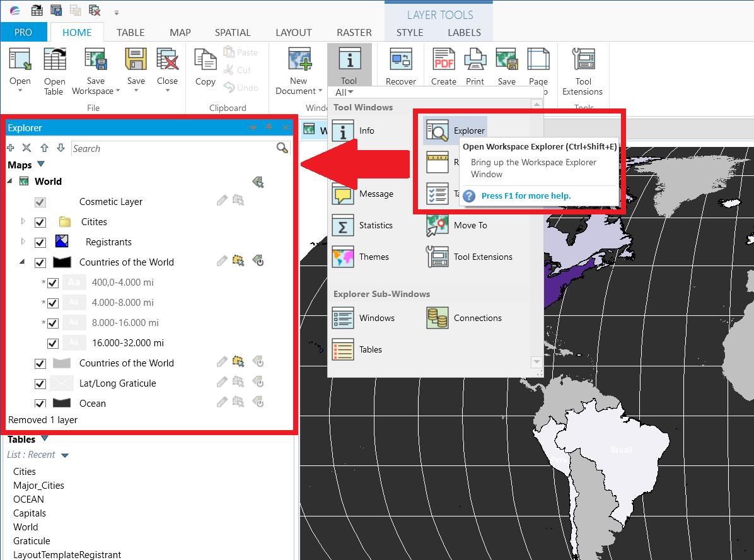Expand the Citites layer group
This screenshot has height=560, width=754.
point(23,221)
